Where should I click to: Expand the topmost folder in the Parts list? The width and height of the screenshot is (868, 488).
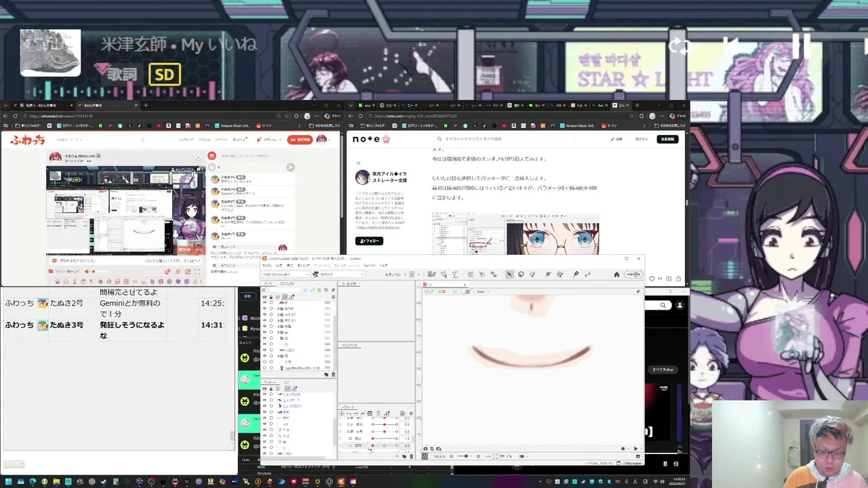279,308
